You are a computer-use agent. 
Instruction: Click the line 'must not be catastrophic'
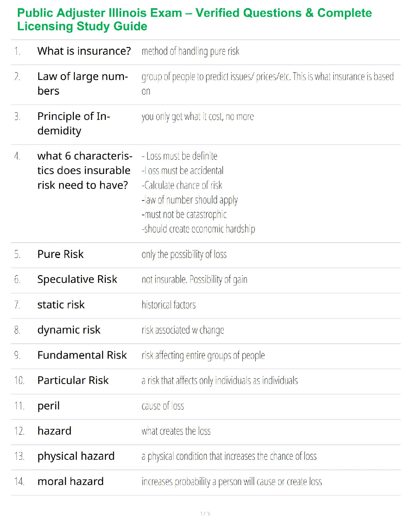[184, 215]
